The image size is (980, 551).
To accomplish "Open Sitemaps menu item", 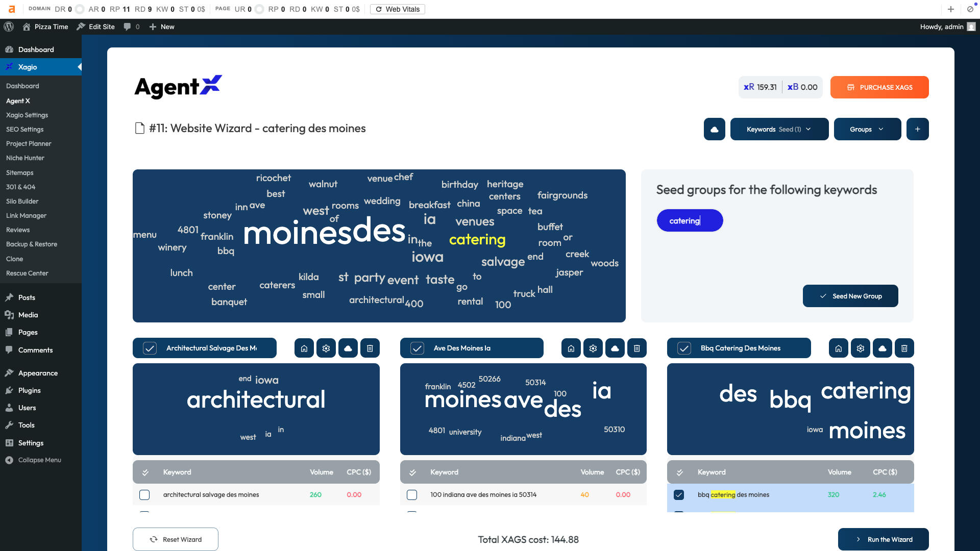I will tap(20, 173).
